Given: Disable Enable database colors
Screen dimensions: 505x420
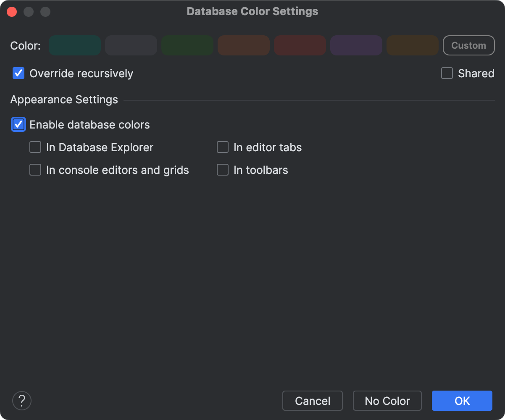Looking at the screenshot, I should 18,124.
